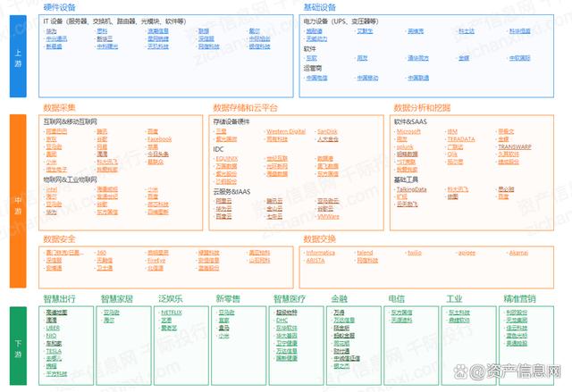Open the 中国移动 operator link
The height and width of the screenshot is (392, 572).
367,78
